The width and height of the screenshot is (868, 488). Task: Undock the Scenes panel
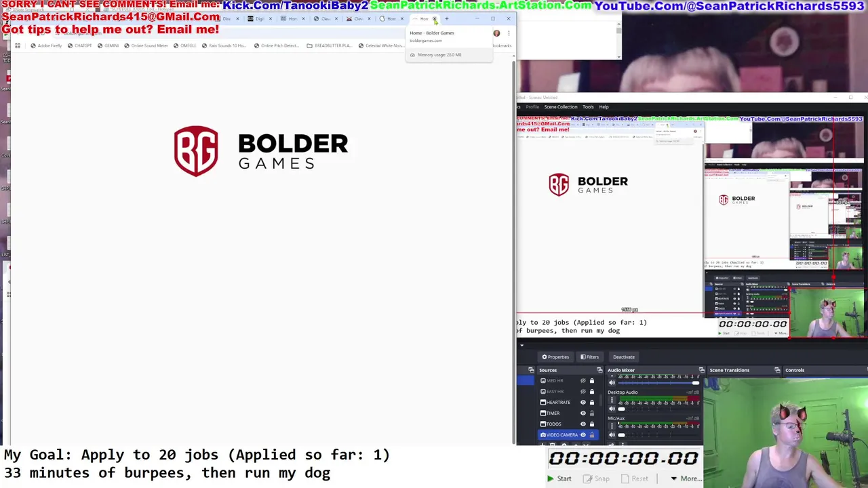[531, 370]
